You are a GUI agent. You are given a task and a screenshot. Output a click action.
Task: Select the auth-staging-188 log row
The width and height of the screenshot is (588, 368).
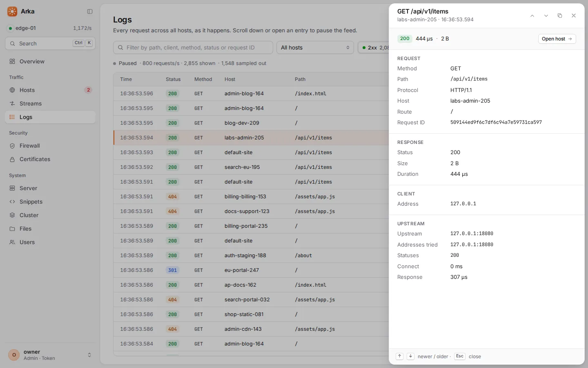[251, 256]
